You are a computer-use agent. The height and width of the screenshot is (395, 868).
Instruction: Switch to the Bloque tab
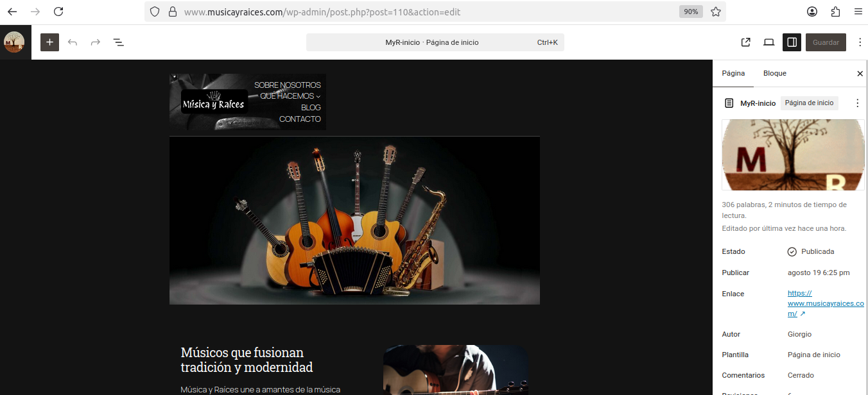coord(774,73)
